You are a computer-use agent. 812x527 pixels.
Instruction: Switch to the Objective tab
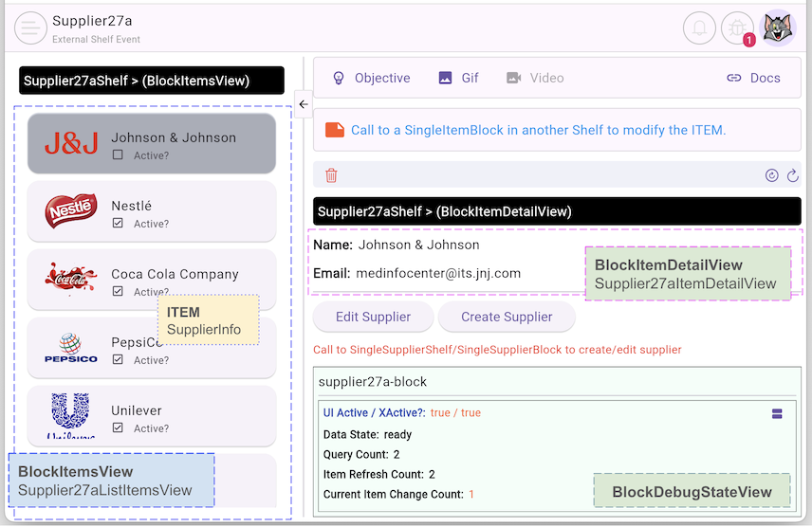pos(371,78)
